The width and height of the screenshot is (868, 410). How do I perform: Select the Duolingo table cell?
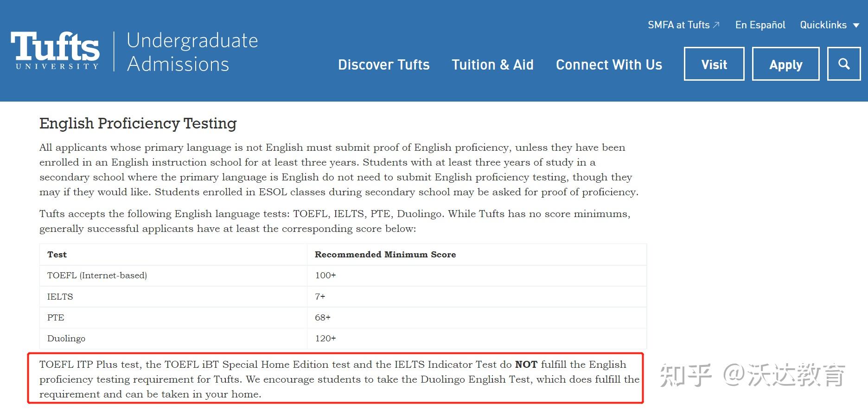click(x=173, y=339)
